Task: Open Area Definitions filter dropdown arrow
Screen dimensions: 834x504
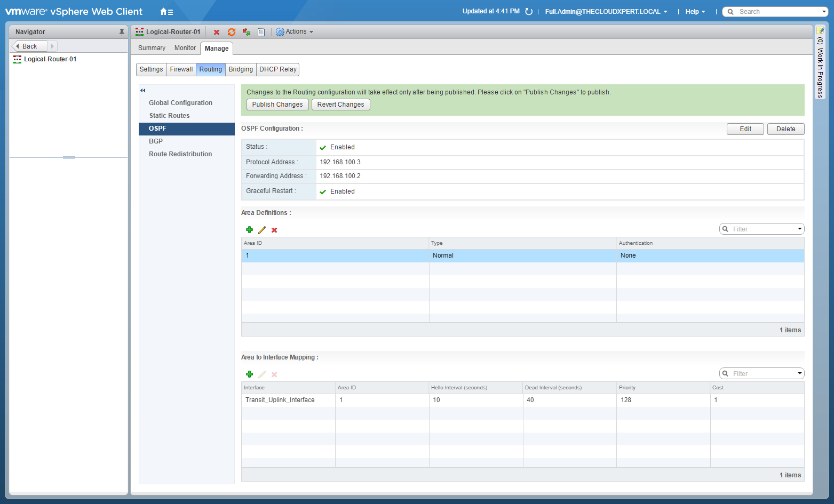Action: 799,229
